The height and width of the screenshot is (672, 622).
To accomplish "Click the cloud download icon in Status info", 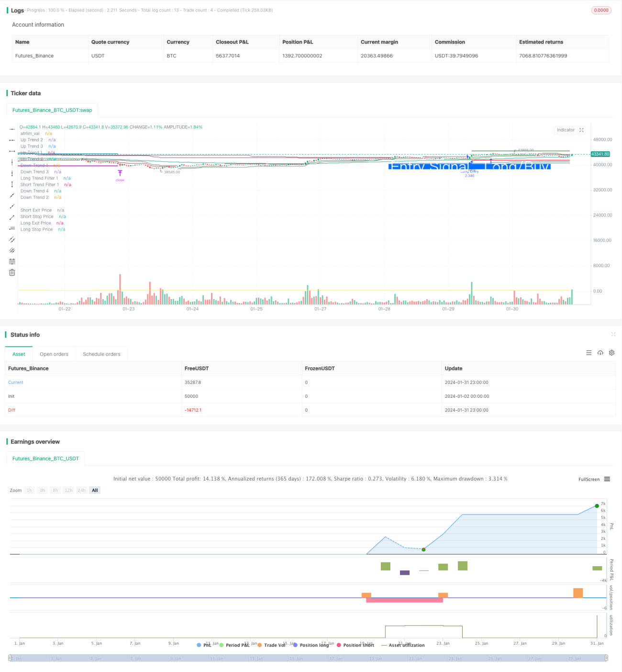I will point(600,353).
